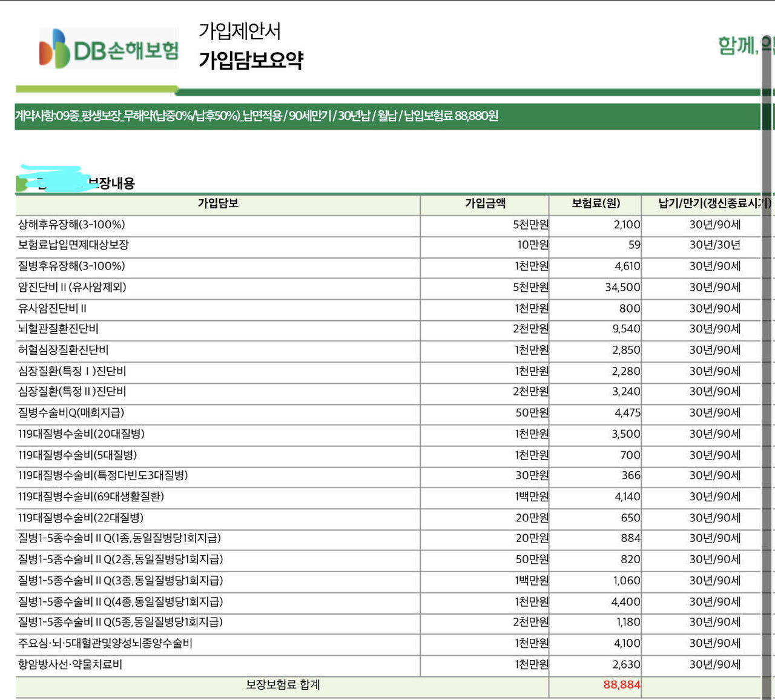Click the DB손해보험 logo
The image size is (775, 700).
(109, 48)
